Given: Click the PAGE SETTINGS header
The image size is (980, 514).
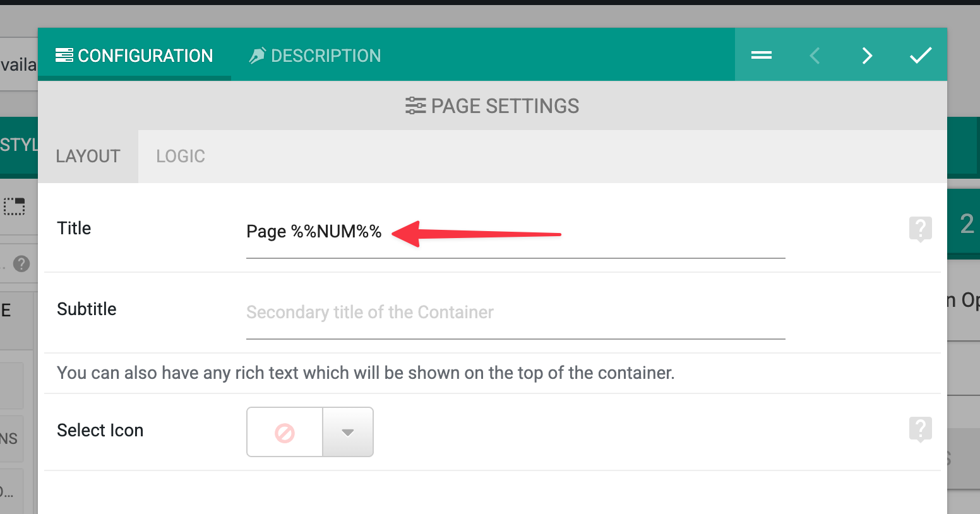Looking at the screenshot, I should tap(493, 106).
